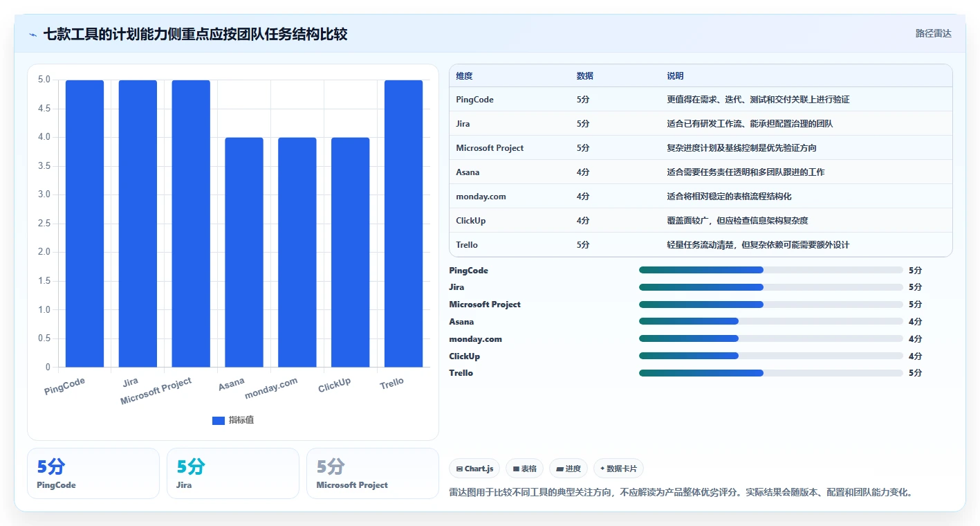The height and width of the screenshot is (526, 980).
Task: Click the description 适合已有研发工作流、能承担配置治理的团队
Action: pos(750,124)
